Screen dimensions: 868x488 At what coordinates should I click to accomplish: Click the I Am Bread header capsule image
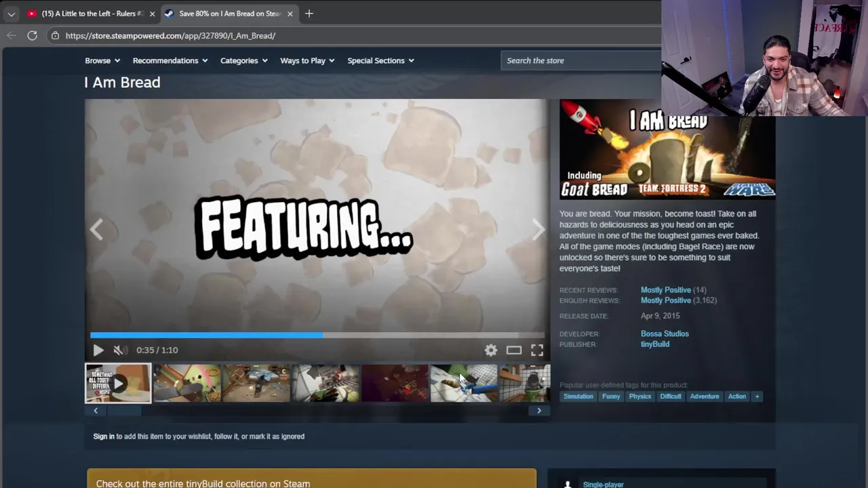tap(667, 149)
